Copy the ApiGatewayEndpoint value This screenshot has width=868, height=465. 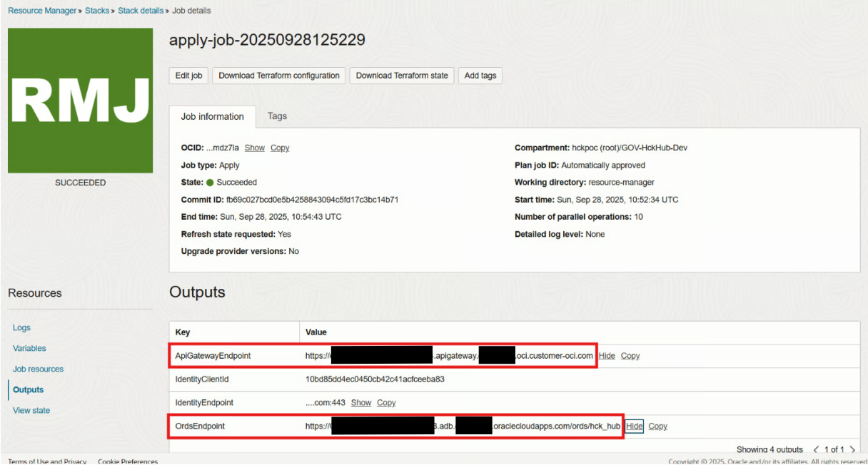[630, 356]
